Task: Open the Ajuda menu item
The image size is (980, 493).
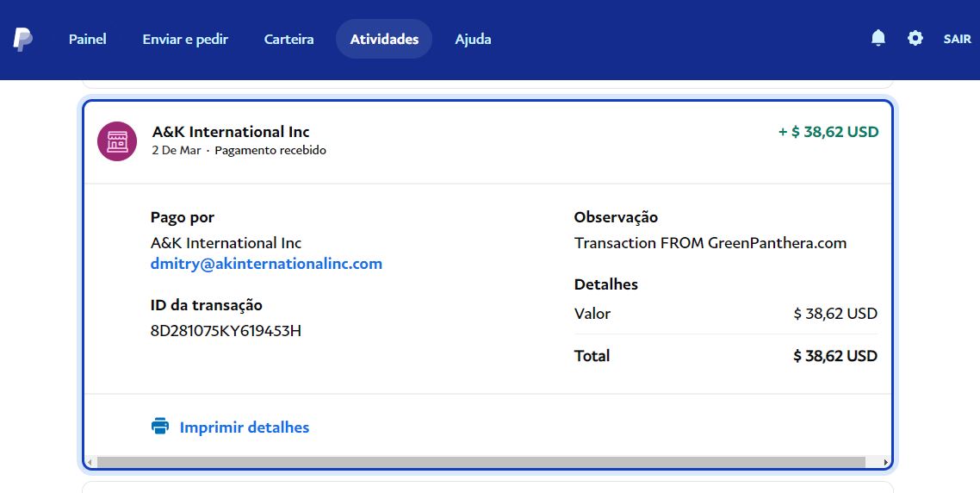Action: click(473, 39)
